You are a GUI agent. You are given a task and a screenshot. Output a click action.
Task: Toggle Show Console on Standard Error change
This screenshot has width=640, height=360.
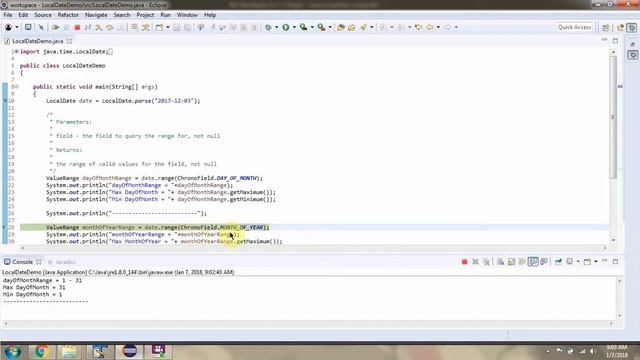pyautogui.click(x=544, y=262)
